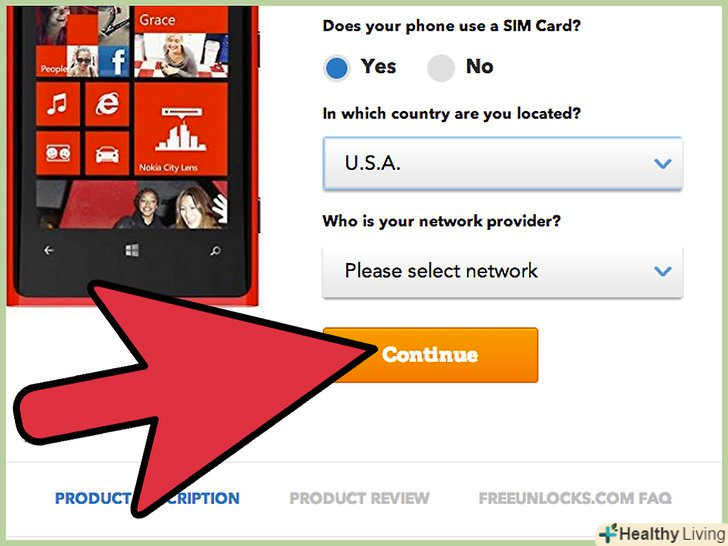Click the phone's search magnifier icon
The height and width of the screenshot is (546, 728).
[x=215, y=251]
